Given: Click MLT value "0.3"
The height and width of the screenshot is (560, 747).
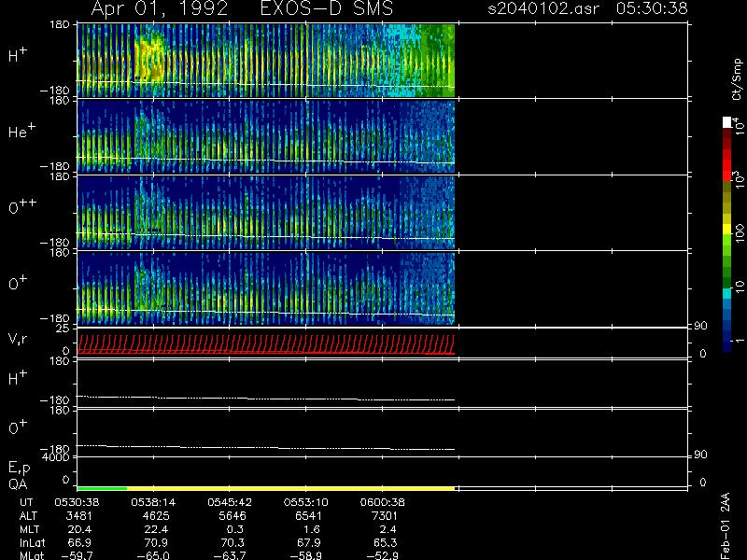Looking at the screenshot, I should pyautogui.click(x=235, y=529).
